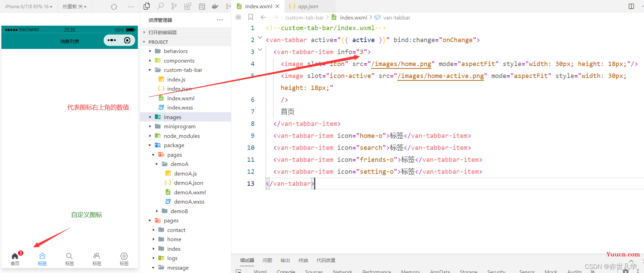This screenshot has width=644, height=273.
Task: Open the simulator toolbar more options ellipsis
Action: coord(131,6)
